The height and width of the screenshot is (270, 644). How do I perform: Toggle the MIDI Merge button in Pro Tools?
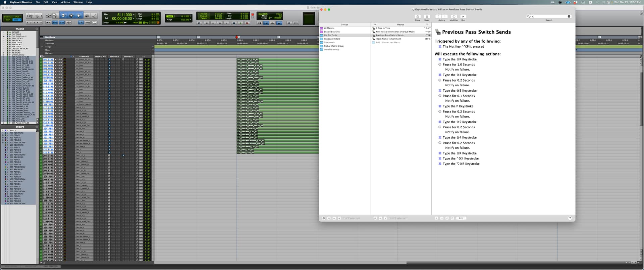(272, 23)
